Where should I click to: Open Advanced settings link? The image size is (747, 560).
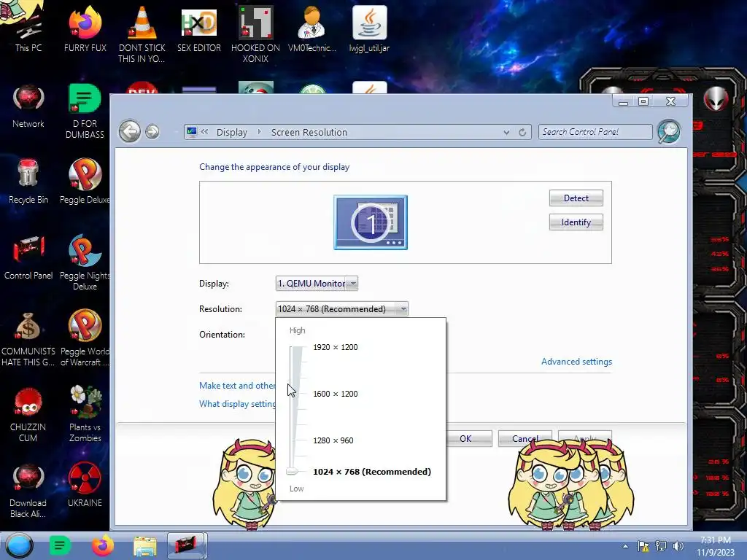[x=576, y=362]
